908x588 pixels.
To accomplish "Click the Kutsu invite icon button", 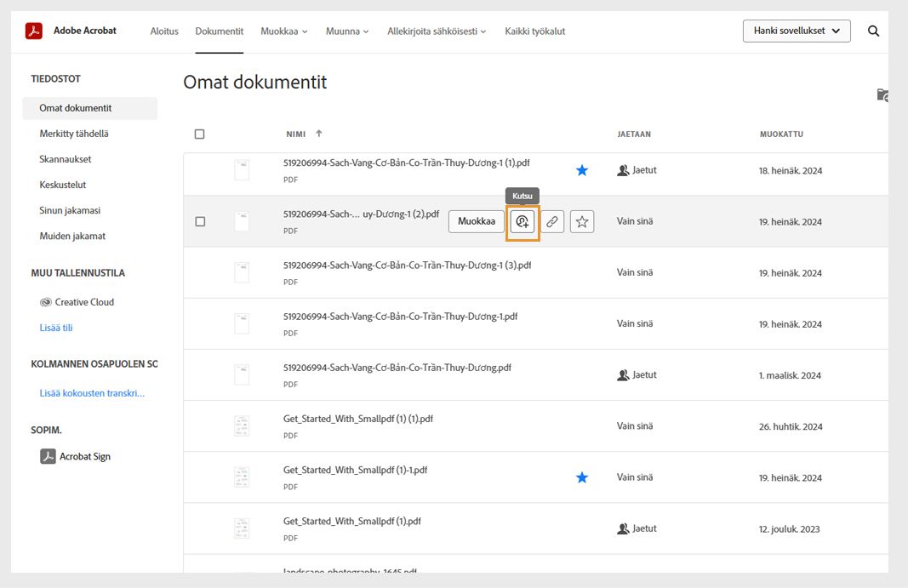I will click(523, 222).
